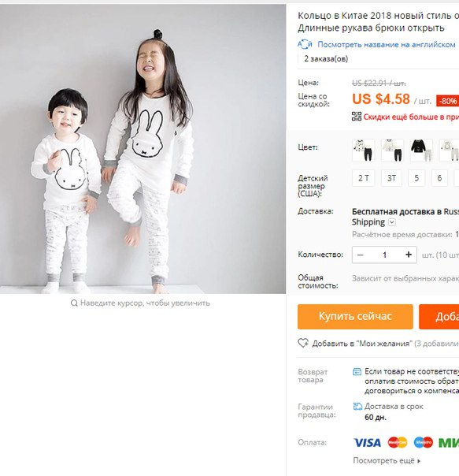Decrease quantity with the minus button
This screenshot has width=459, height=476.
(360, 255)
